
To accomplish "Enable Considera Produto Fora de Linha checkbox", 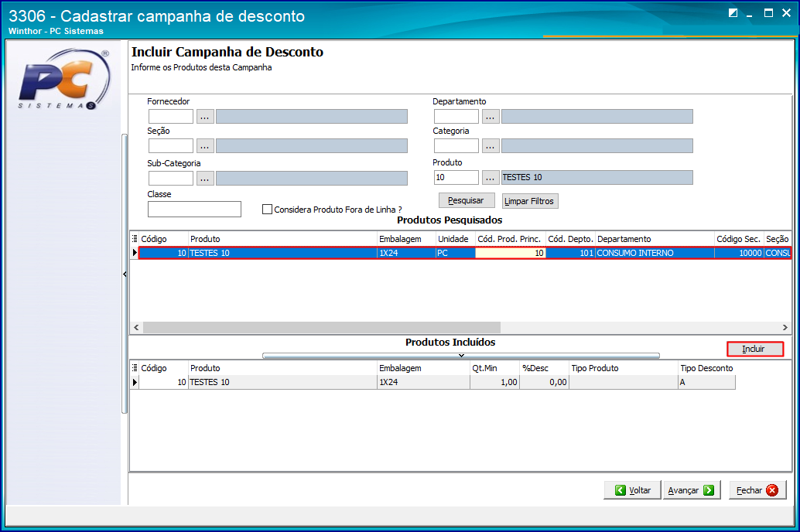I will click(x=267, y=209).
